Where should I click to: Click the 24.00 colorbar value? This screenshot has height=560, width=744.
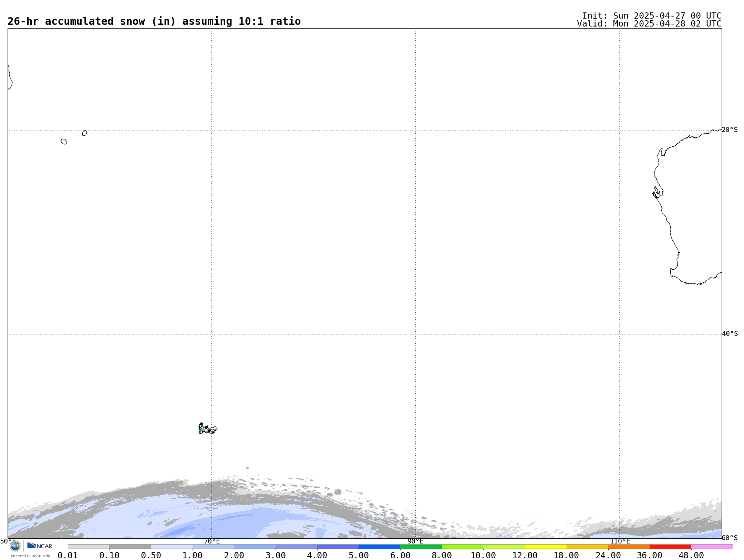pos(608,555)
